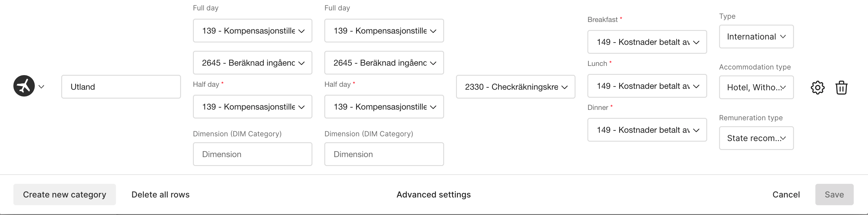Open Remuneration type dropdown
This screenshot has height=215, width=868.
756,138
